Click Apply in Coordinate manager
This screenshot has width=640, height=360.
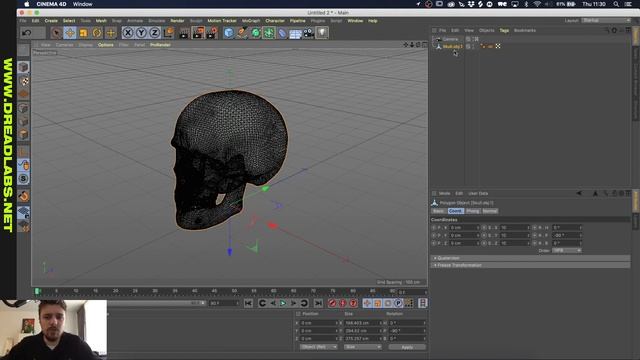pos(407,347)
